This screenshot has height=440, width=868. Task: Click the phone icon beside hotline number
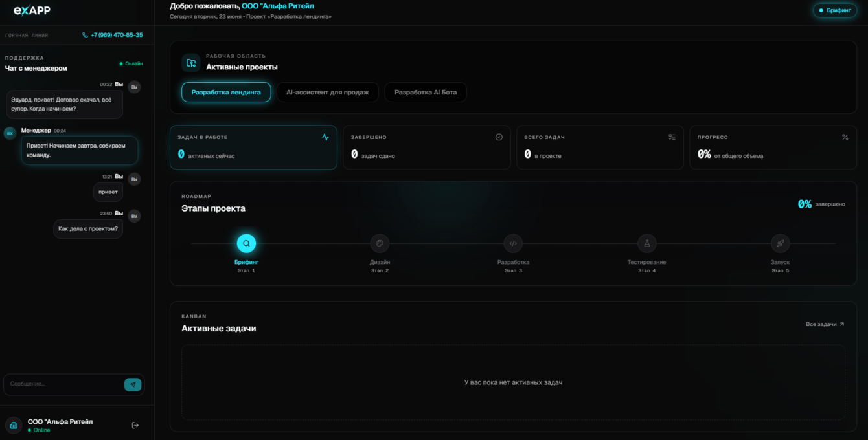85,35
